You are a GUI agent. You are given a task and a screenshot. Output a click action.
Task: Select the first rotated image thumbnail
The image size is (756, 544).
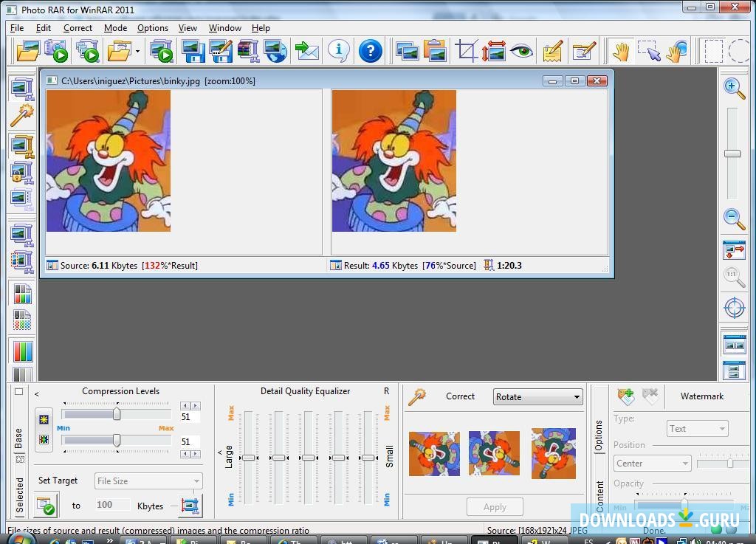click(x=434, y=453)
